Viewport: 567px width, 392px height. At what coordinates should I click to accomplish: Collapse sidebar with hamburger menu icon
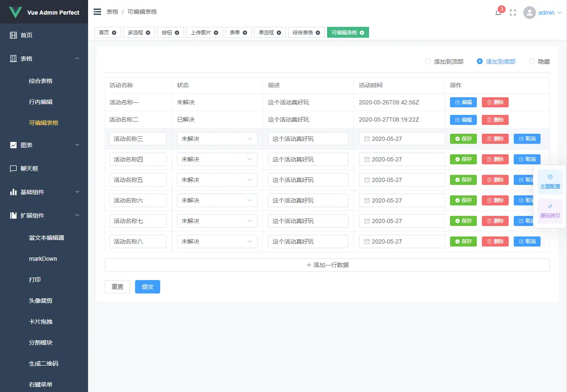[97, 12]
